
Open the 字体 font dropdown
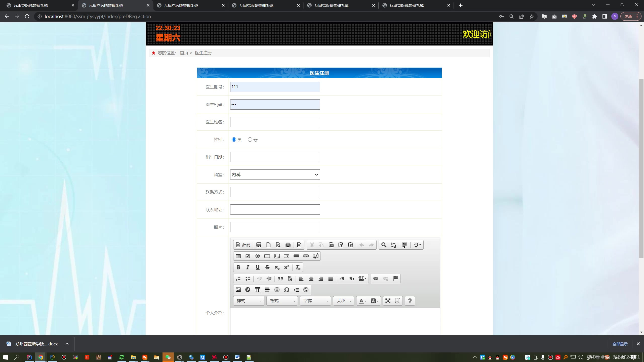[315, 301]
